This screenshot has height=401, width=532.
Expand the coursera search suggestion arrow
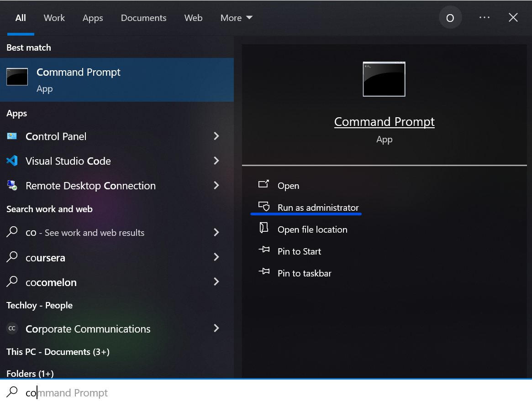pos(216,257)
